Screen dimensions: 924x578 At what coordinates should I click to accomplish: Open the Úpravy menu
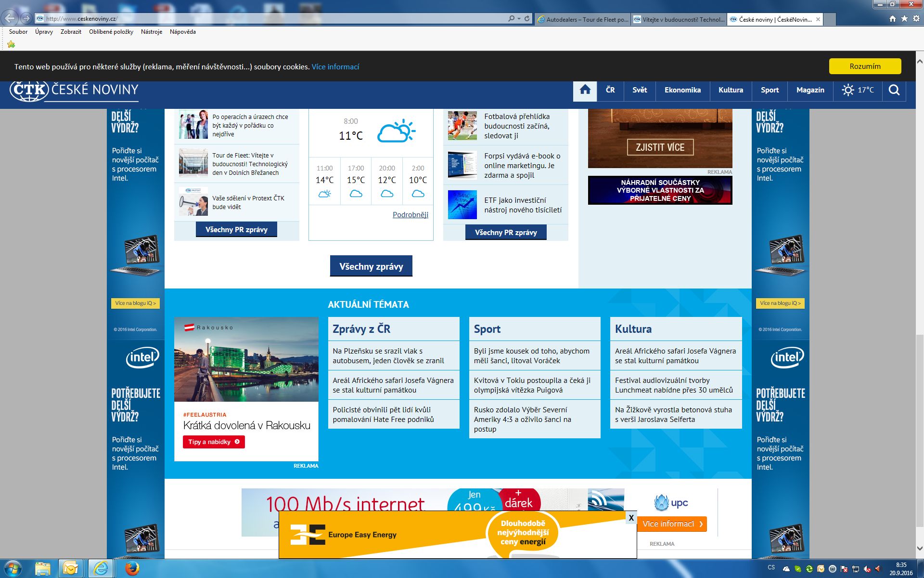click(x=44, y=32)
